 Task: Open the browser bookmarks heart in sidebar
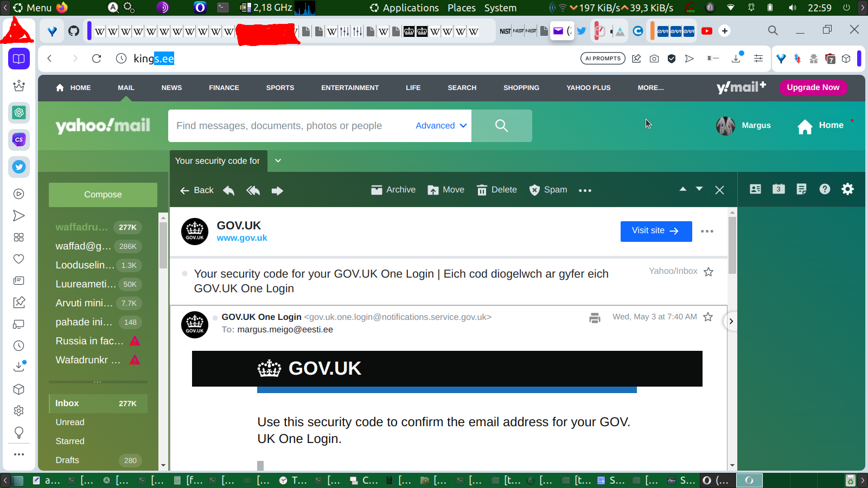click(19, 259)
